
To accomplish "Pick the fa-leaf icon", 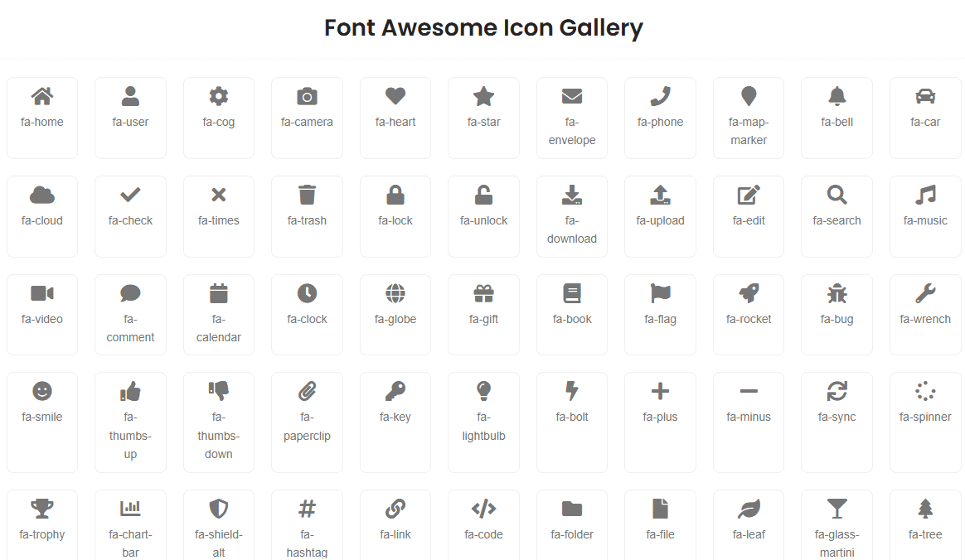I will [749, 509].
